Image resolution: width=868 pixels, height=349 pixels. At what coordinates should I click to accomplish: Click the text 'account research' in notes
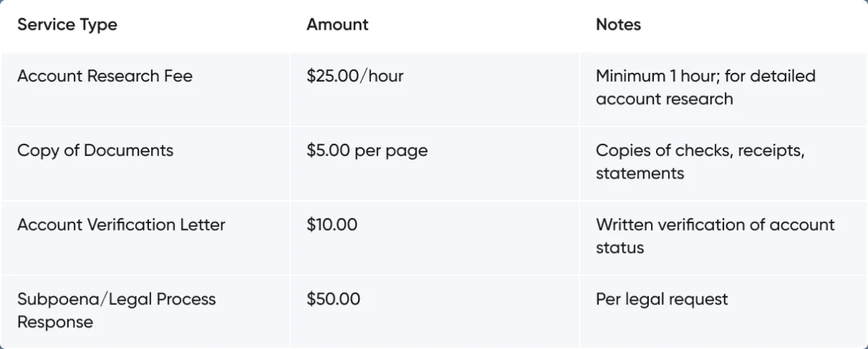pos(664,99)
